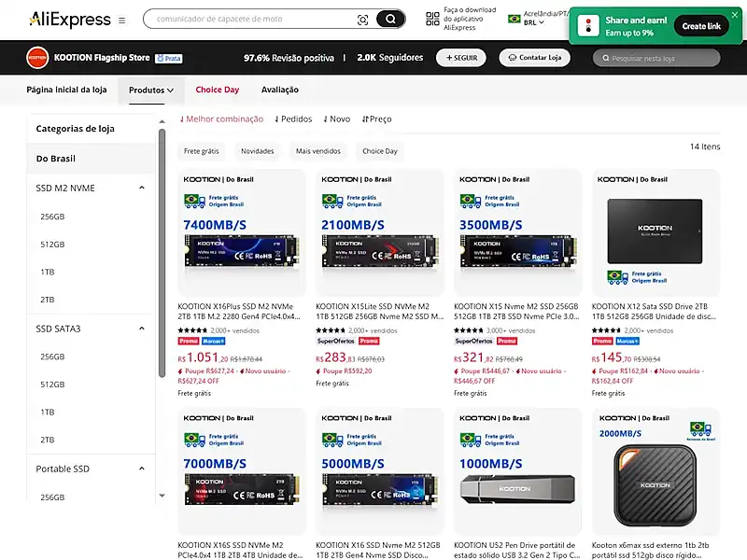747x560 pixels.
Task: Click the '+SEGUIR' button to follow the store
Action: pyautogui.click(x=463, y=58)
